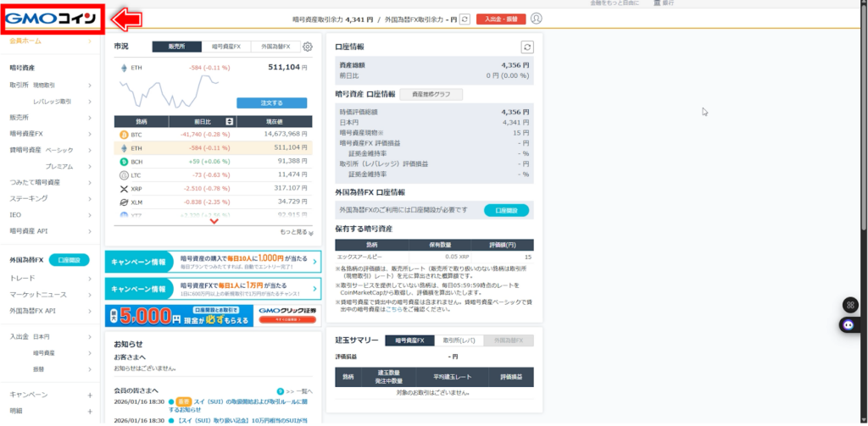Click the red 入出金・振替 button
868x426 pixels.
tap(501, 19)
